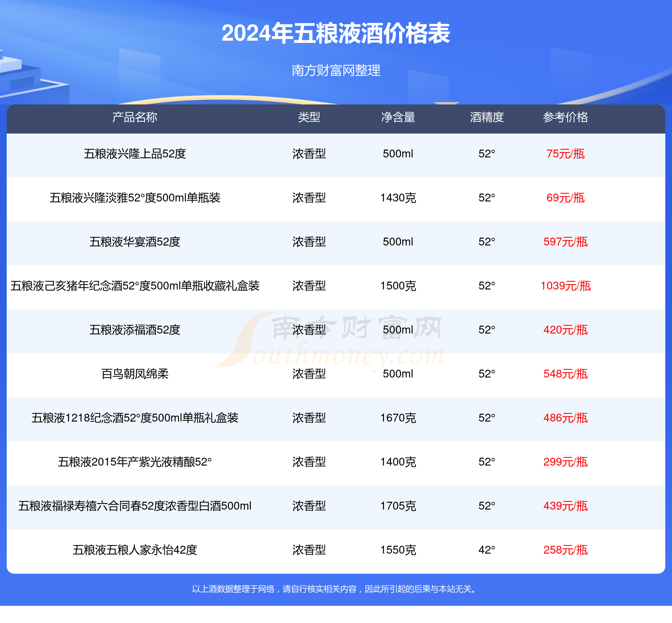
Task: Click the 500ml cell for 五粮液兴隆上品52度
Action: (x=398, y=154)
